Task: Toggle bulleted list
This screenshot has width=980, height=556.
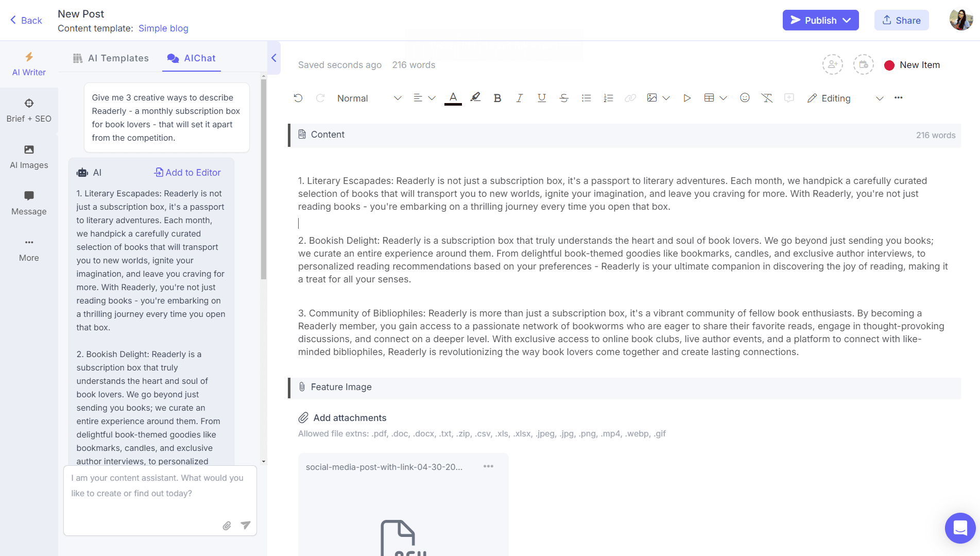Action: 586,98
